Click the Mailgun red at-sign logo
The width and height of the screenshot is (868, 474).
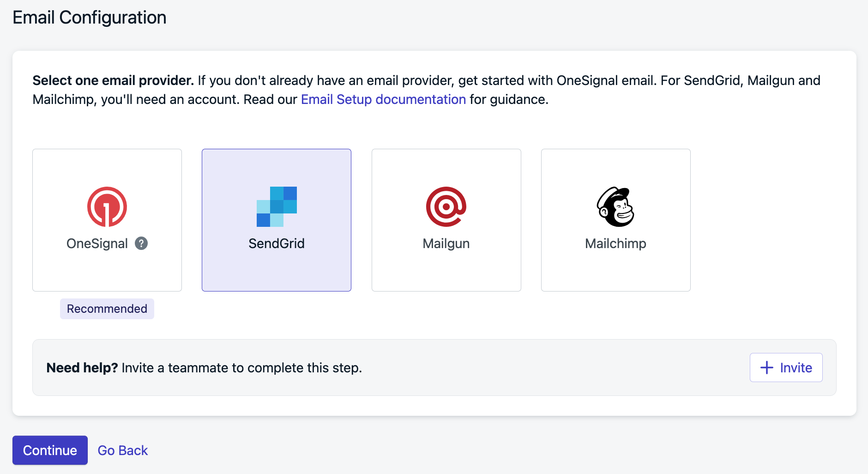coord(446,207)
